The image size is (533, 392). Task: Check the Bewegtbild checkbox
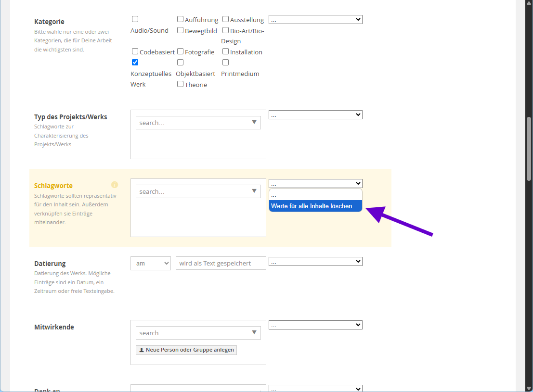180,30
